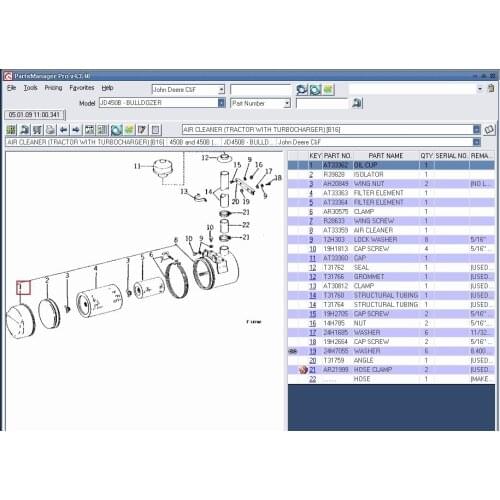Expand the Model JD450B - BULLDOZER dropdown
This screenshot has width=500, height=500.
[222, 103]
